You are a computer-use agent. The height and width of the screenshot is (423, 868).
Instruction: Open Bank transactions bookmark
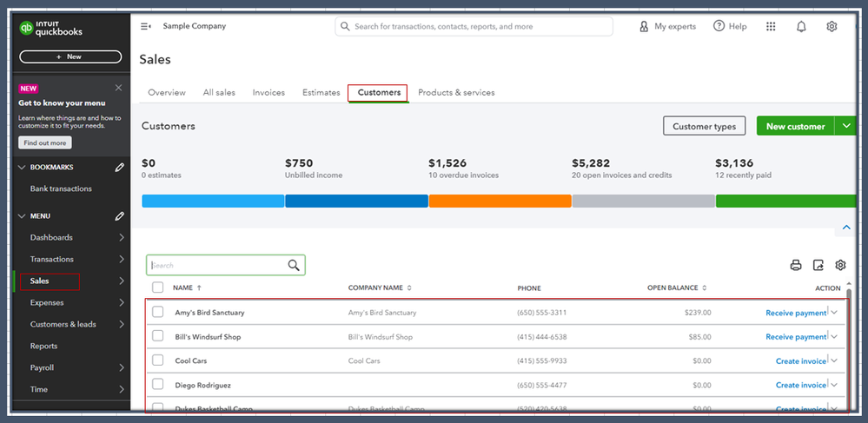pyautogui.click(x=61, y=188)
